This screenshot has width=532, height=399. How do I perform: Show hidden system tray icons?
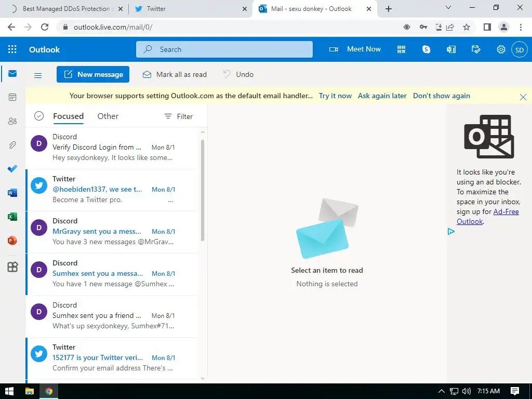click(442, 391)
